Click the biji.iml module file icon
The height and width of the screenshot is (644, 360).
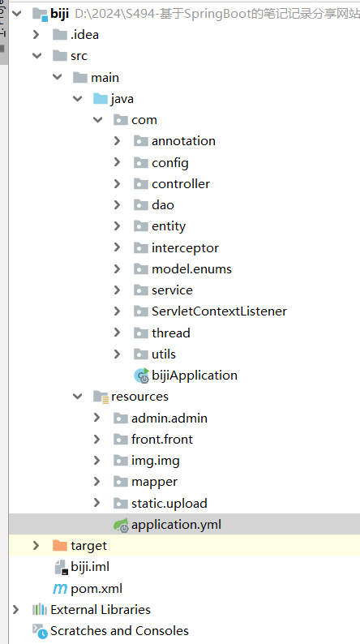click(x=61, y=567)
